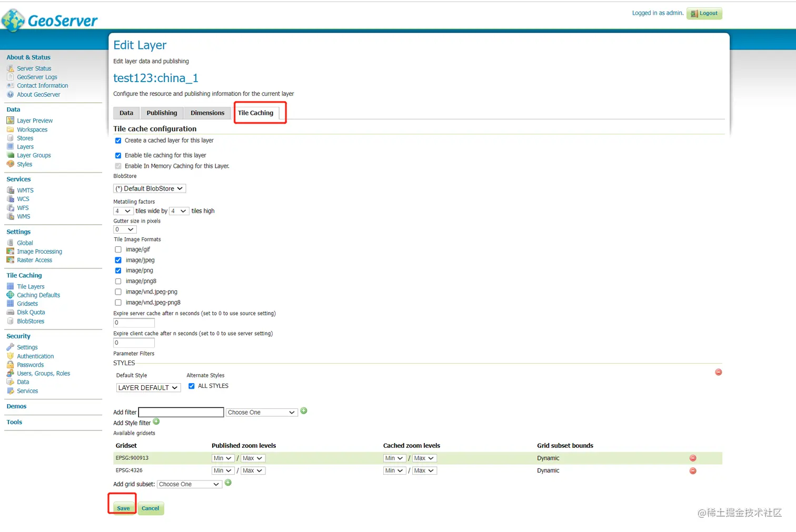
Task: Toggle Create a cached layer checkbox
Action: (x=118, y=140)
